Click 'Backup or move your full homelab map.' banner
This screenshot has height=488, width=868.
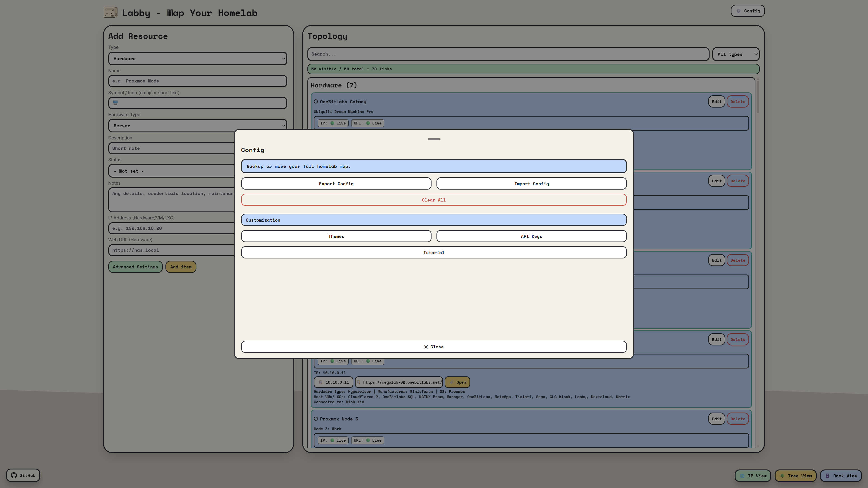(434, 166)
